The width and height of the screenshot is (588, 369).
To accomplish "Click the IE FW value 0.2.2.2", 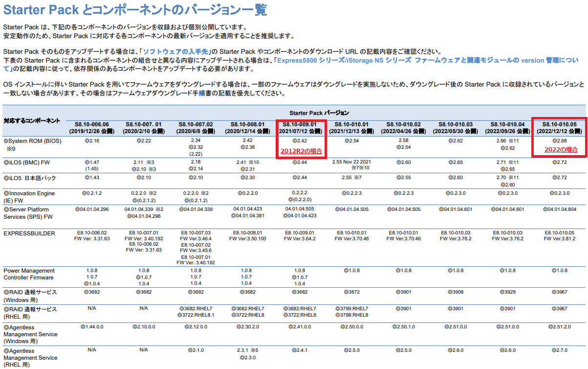I will 300,193.
